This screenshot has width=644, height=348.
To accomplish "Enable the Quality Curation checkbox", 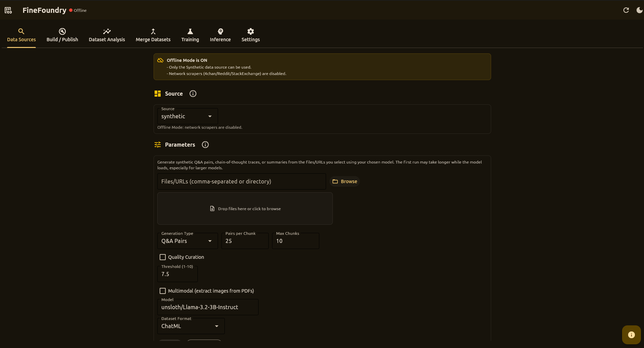I will (163, 257).
